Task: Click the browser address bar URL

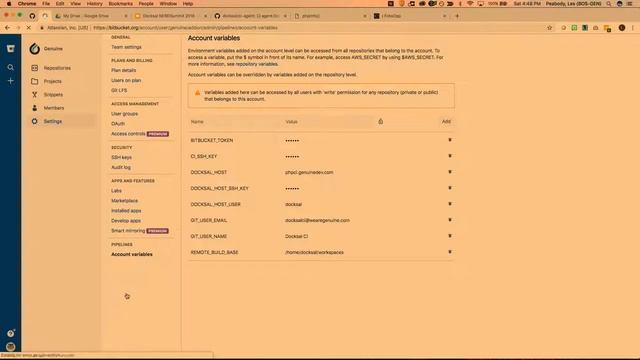Action: click(x=185, y=28)
